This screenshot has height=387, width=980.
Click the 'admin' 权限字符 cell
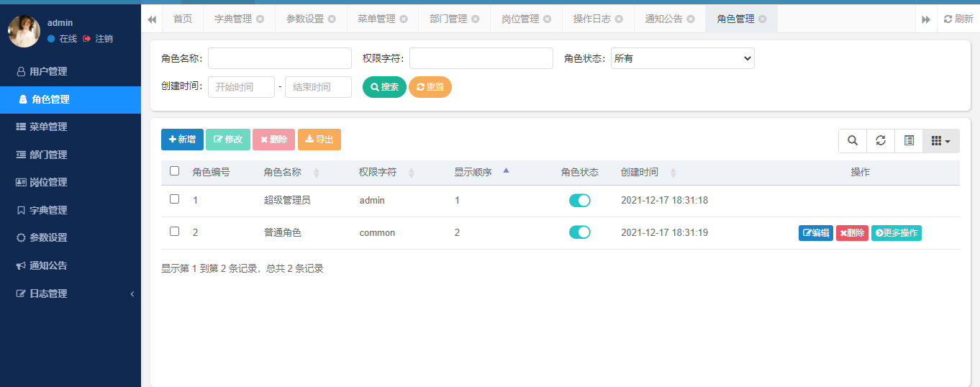pos(372,201)
